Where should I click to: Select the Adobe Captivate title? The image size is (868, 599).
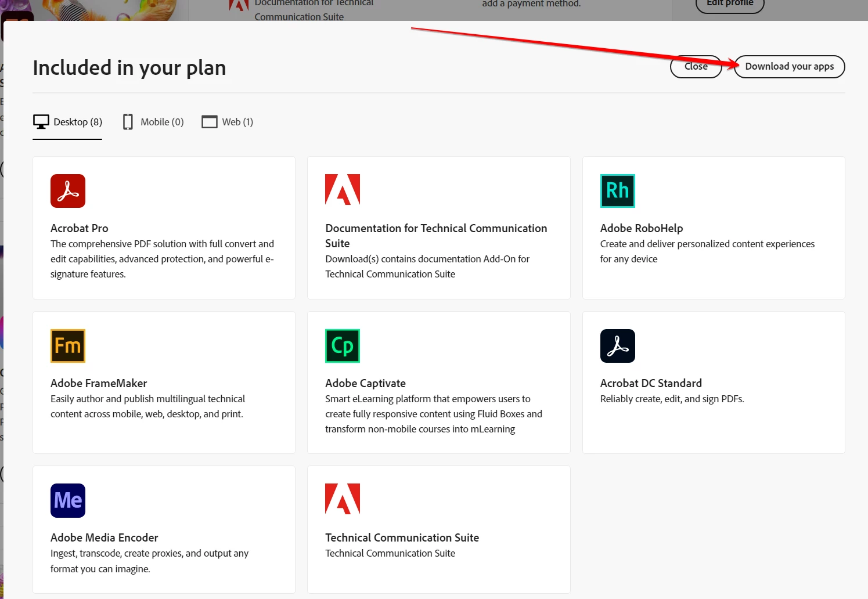[365, 383]
